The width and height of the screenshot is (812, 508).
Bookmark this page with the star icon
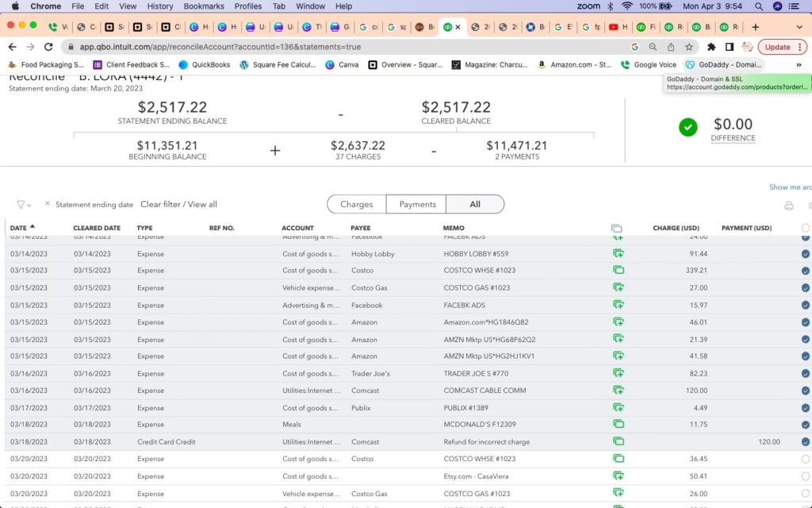click(x=689, y=47)
